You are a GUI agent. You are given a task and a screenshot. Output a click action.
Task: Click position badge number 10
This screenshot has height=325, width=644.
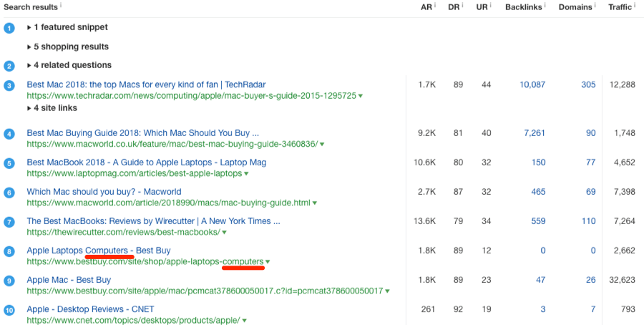9,310
